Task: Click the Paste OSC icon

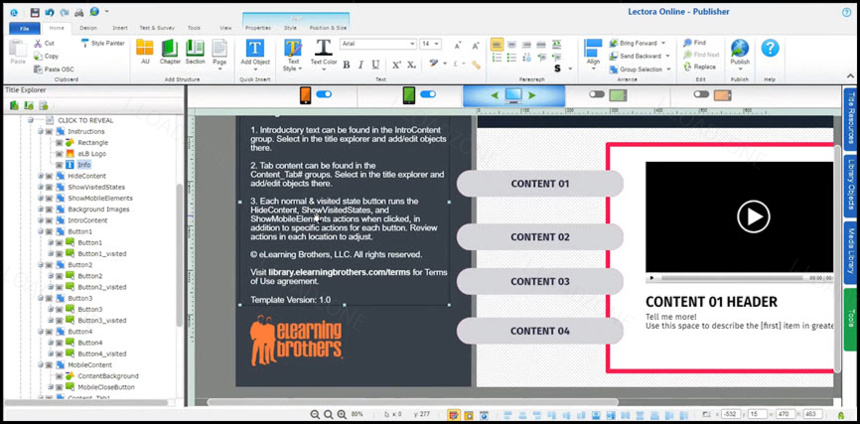Action: (38, 69)
